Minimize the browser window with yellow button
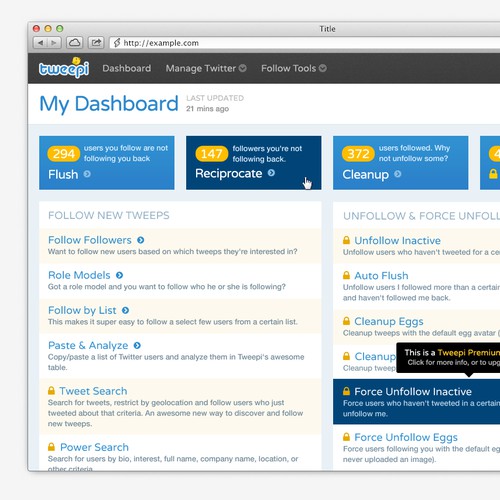This screenshot has height=500, width=500. (48, 28)
